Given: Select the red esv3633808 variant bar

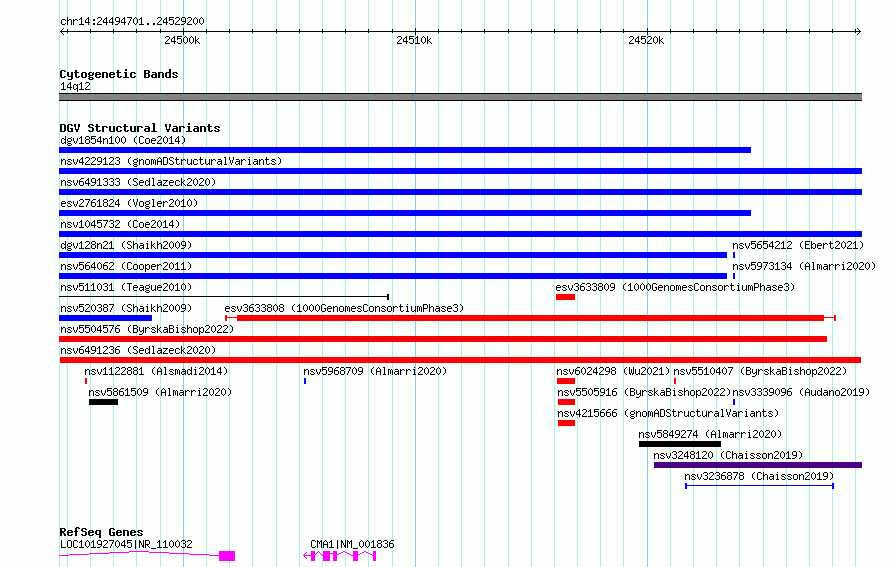Looking at the screenshot, I should [x=530, y=318].
